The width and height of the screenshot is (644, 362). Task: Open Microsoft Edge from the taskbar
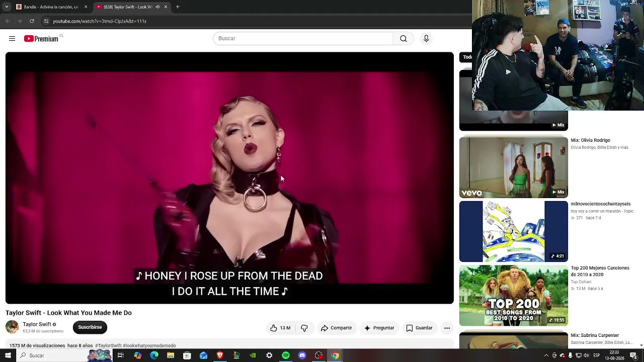(154, 355)
